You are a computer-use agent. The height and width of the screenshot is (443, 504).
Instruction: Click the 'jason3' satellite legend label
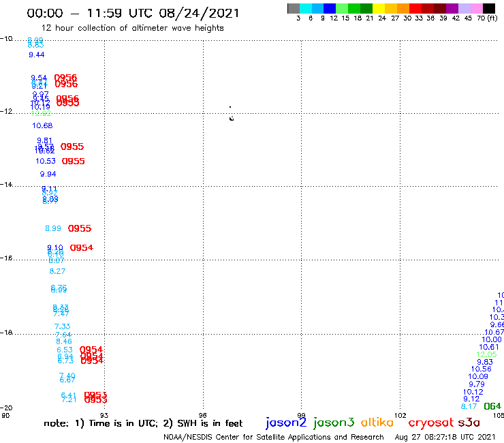(334, 423)
